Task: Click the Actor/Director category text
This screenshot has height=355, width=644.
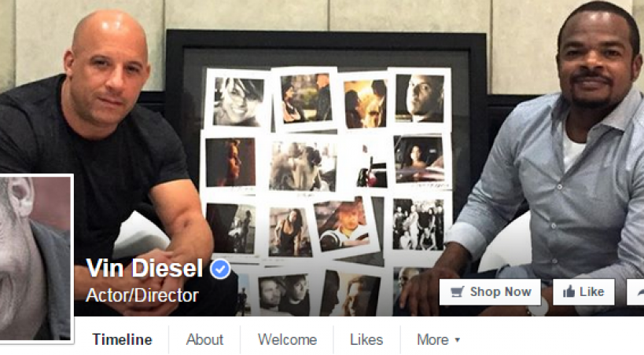Action: (x=142, y=295)
